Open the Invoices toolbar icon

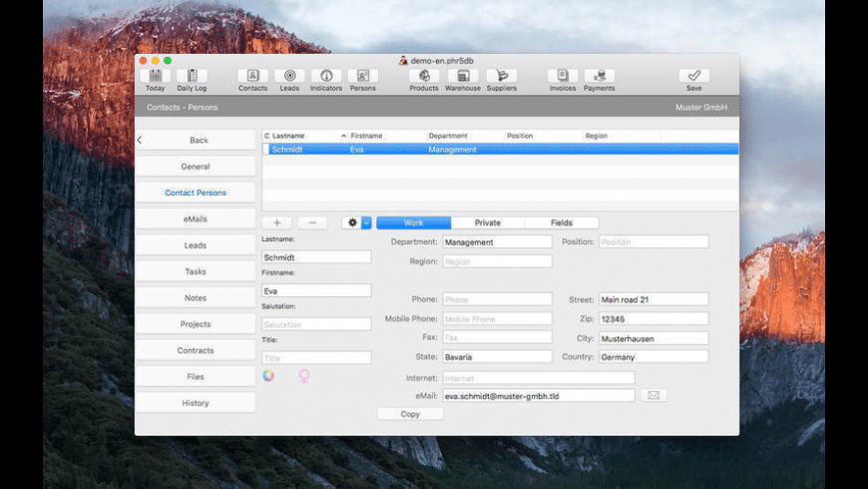[563, 76]
